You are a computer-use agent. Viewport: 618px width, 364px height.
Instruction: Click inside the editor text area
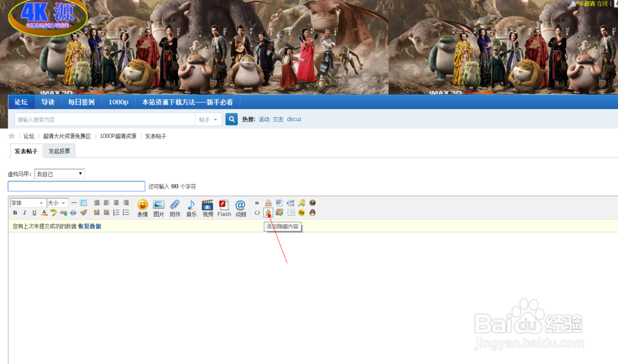[313, 297]
